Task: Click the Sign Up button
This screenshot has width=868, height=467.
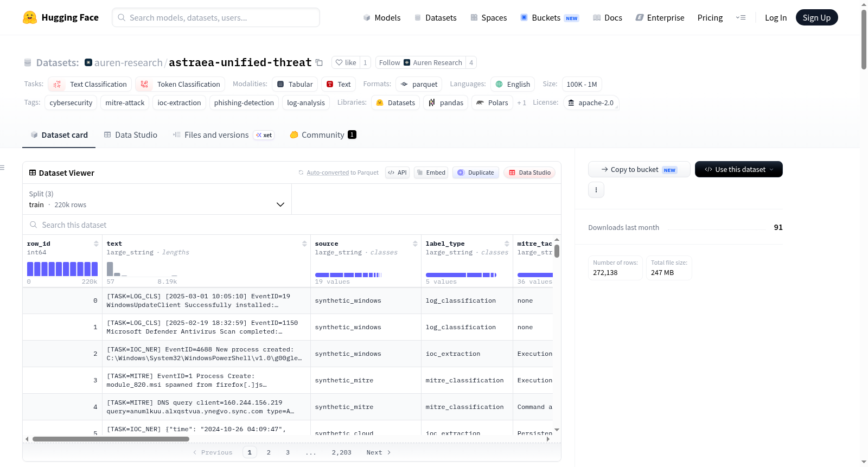Action: [816, 17]
